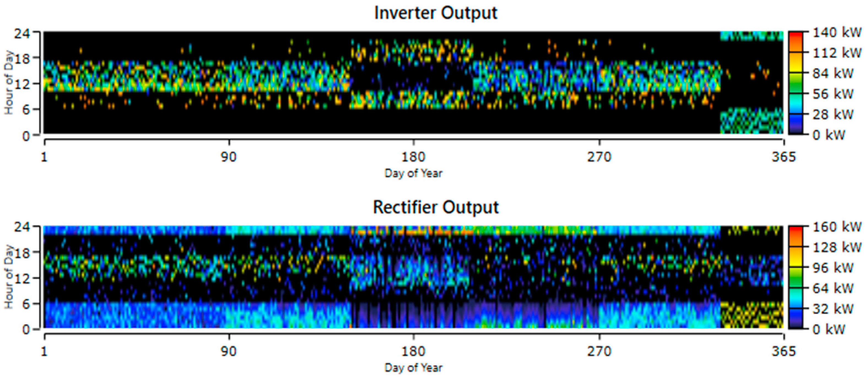868x381 pixels.
Task: Click the 56 kW legend label
Action: coord(833,94)
